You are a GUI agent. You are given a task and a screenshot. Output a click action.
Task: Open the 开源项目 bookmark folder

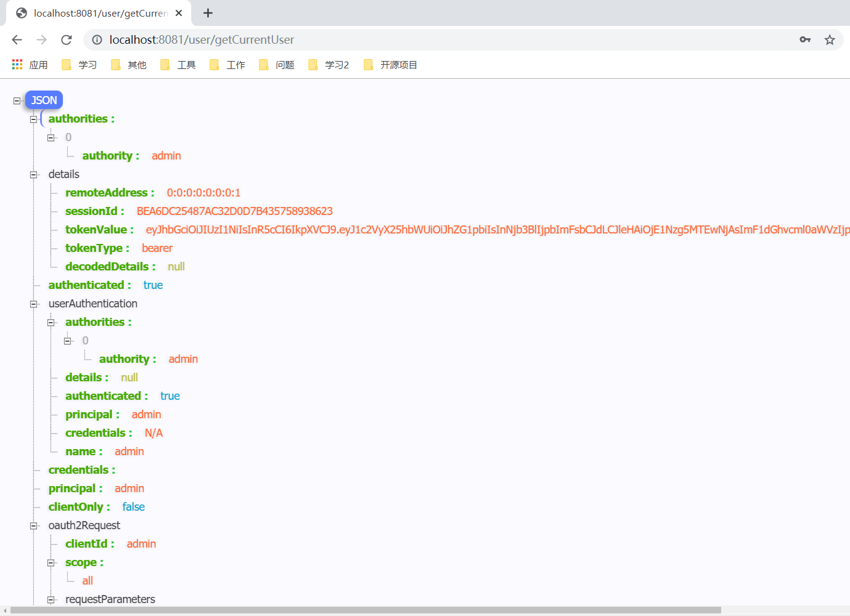(x=391, y=65)
